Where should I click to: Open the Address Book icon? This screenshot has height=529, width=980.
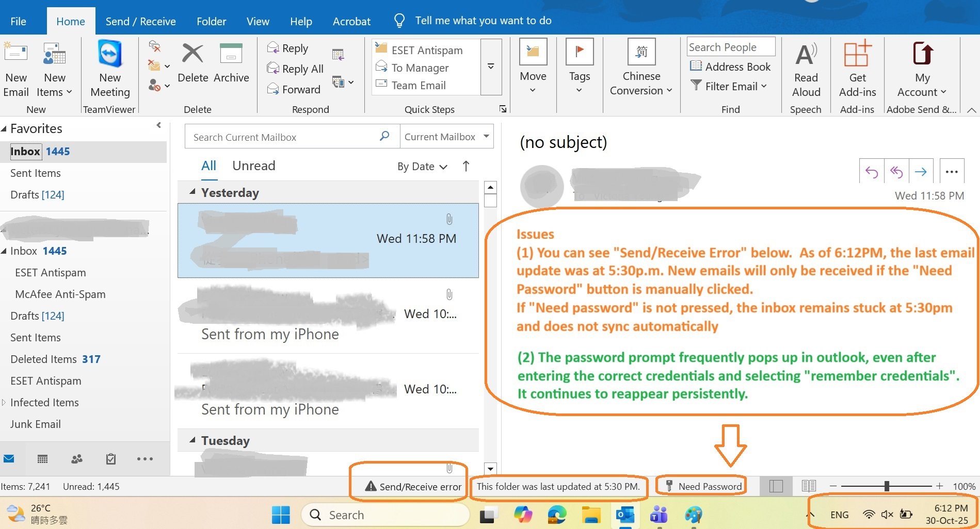696,67
